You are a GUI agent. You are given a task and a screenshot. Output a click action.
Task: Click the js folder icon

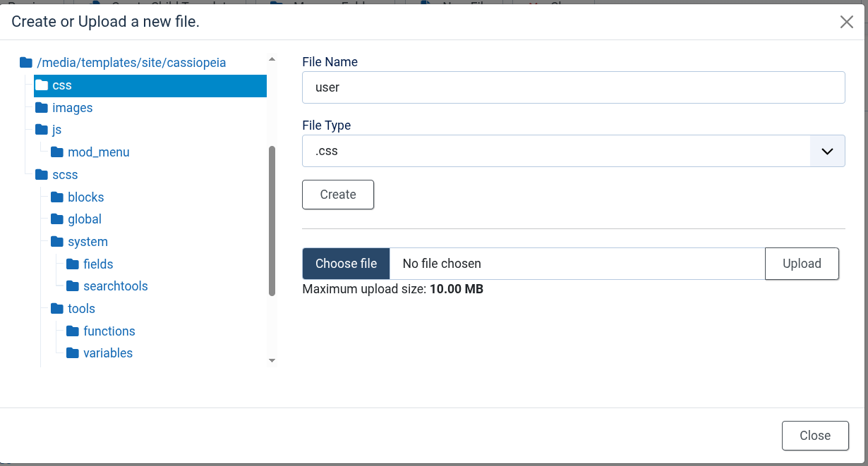(42, 130)
